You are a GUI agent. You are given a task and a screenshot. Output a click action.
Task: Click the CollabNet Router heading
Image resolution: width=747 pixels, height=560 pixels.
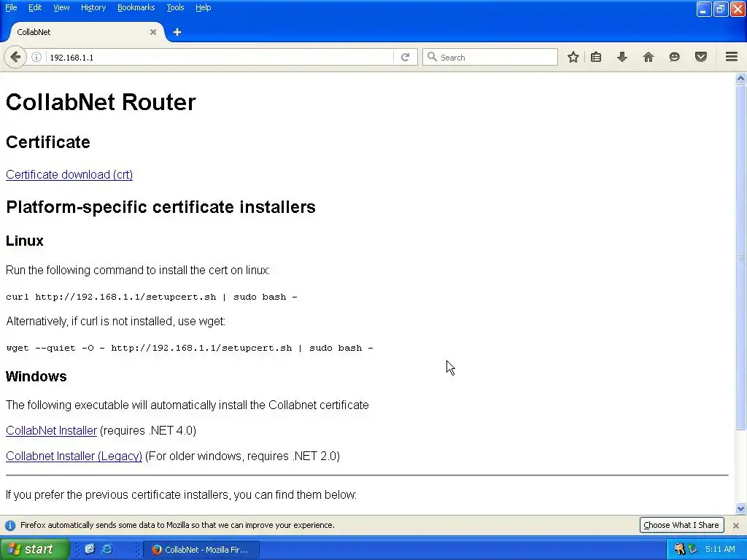coord(101,102)
